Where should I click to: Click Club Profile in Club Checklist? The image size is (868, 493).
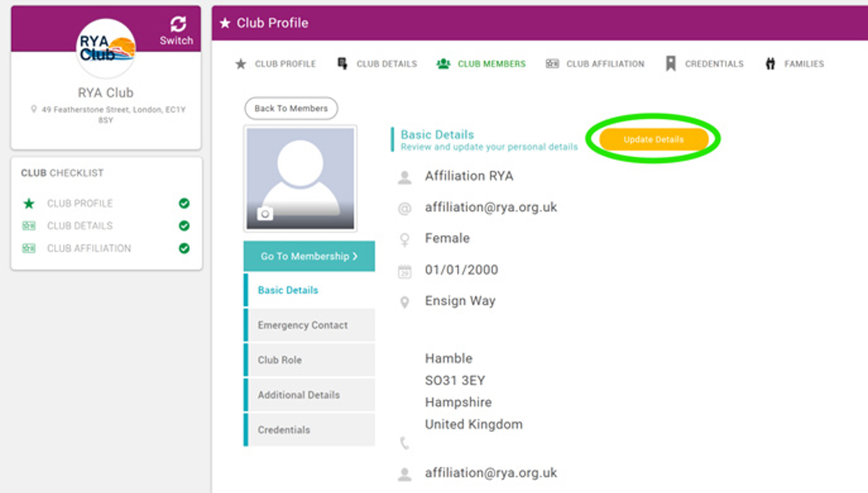pos(80,203)
